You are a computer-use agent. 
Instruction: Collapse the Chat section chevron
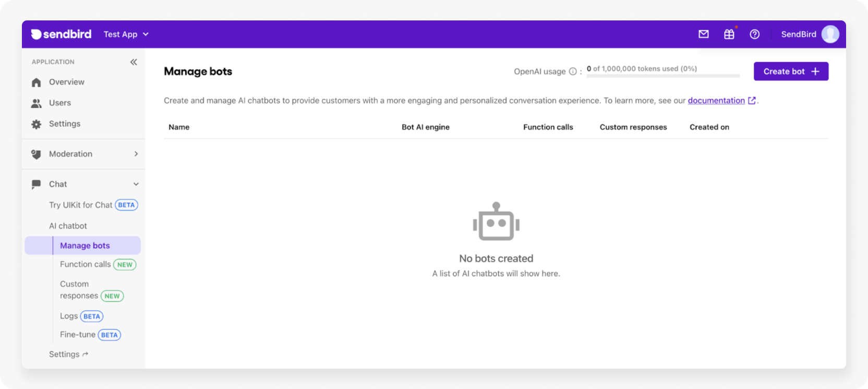click(x=136, y=184)
